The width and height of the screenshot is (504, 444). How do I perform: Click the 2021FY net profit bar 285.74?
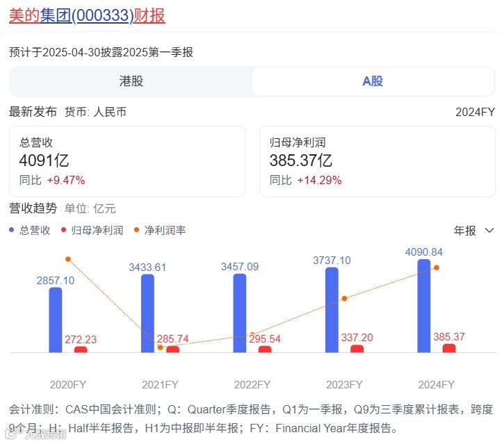coord(172,350)
